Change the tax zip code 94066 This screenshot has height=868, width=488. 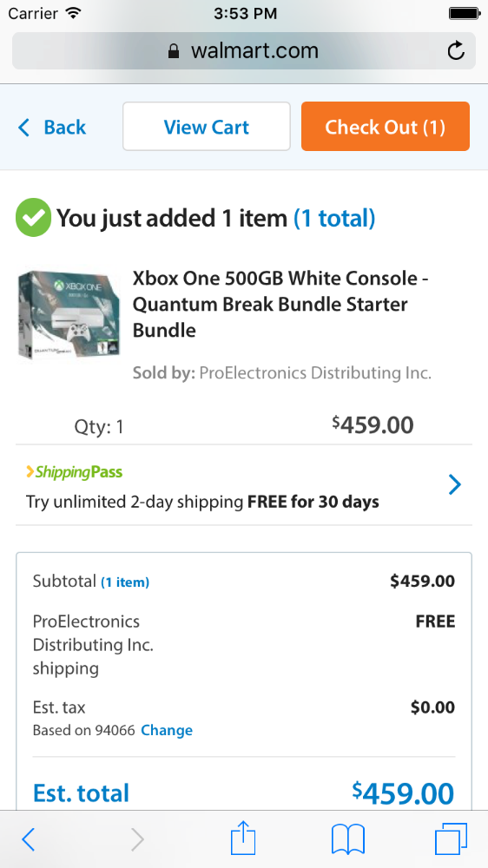pos(167,730)
